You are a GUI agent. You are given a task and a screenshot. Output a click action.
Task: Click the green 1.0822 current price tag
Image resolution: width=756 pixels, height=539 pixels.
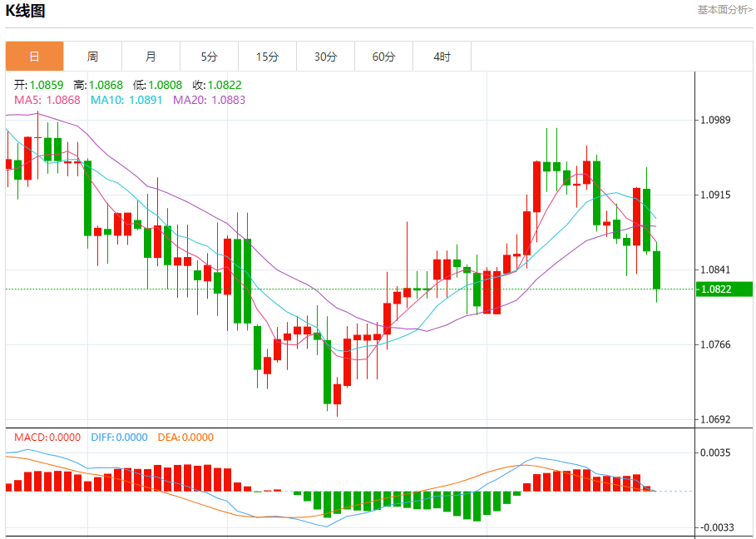[x=724, y=289]
